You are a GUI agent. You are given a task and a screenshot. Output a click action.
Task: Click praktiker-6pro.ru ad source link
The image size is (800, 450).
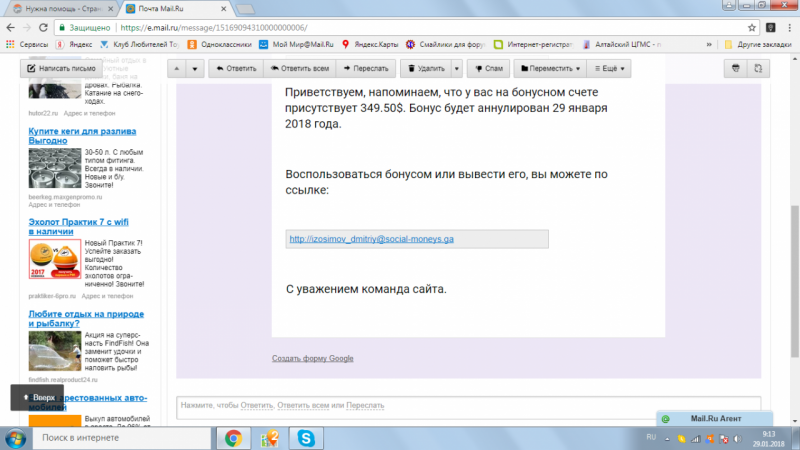[x=52, y=296]
